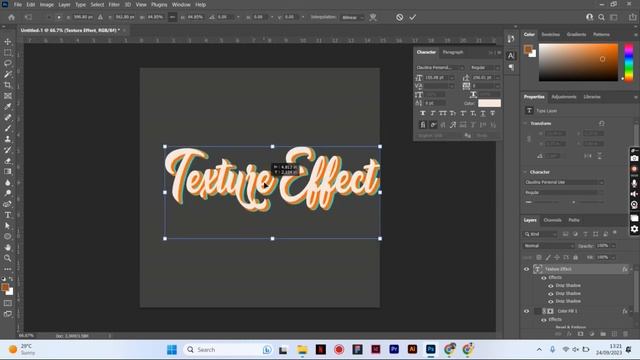Toggle Strikethrough in Character panel
Image resolution: width=640 pixels, height=360 pixels.
(x=493, y=113)
